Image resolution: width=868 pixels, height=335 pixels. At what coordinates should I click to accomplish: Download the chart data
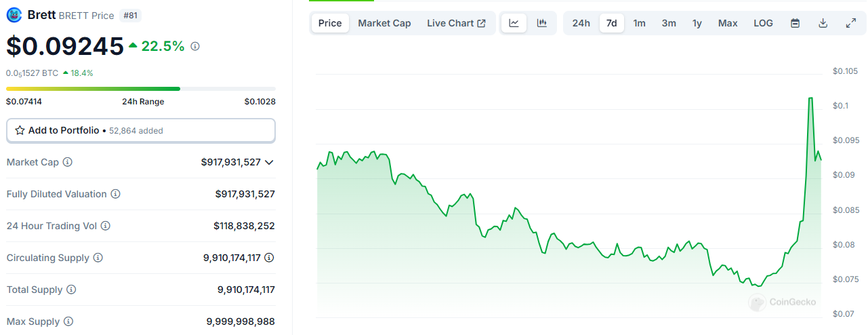(x=823, y=23)
